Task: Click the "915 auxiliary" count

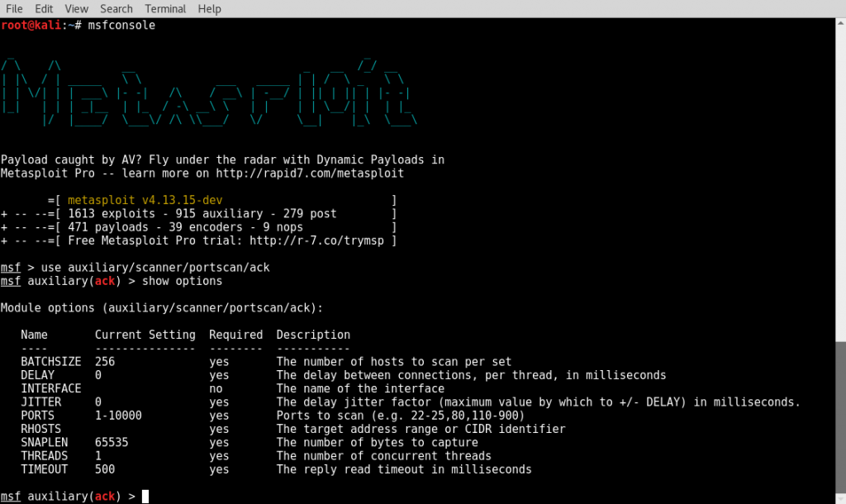Action: click(x=219, y=214)
